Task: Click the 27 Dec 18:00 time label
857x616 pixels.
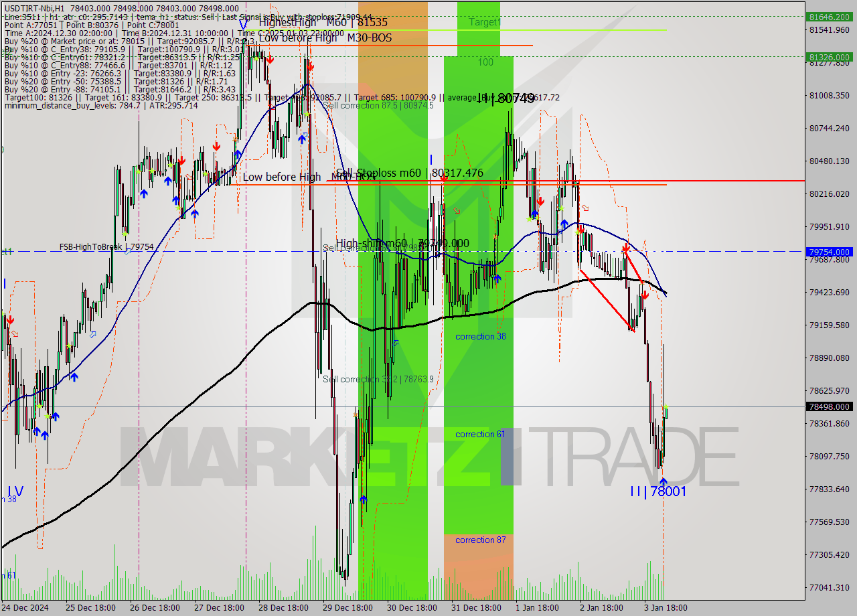Action: click(219, 608)
